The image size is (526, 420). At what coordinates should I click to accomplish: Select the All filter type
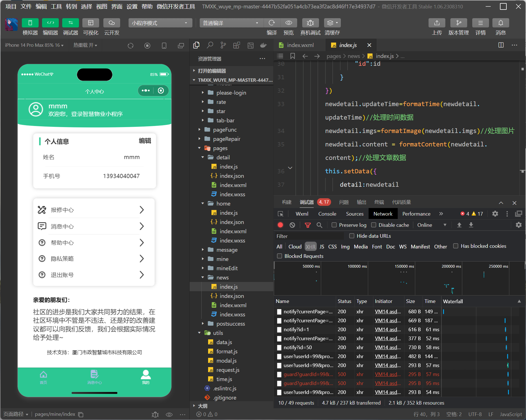279,247
